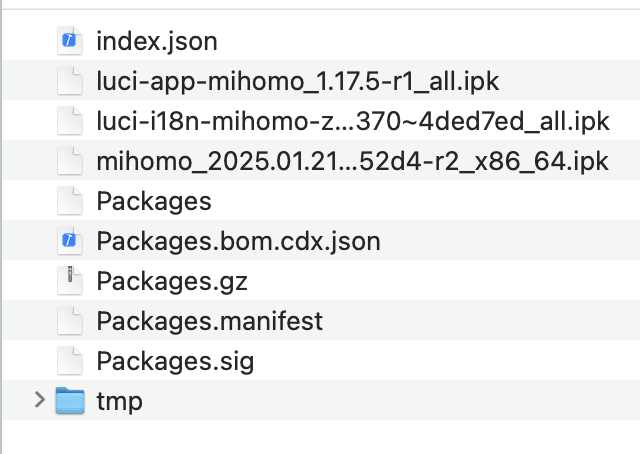Select the mihomo_2025.01.21 x86_64.ipk file name
640x454 pixels.
coord(352,161)
